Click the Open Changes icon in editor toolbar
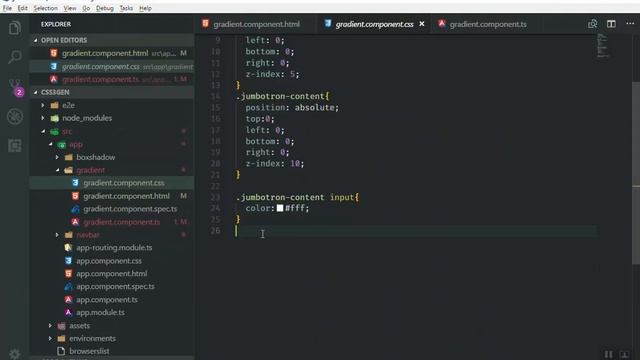 tap(592, 24)
